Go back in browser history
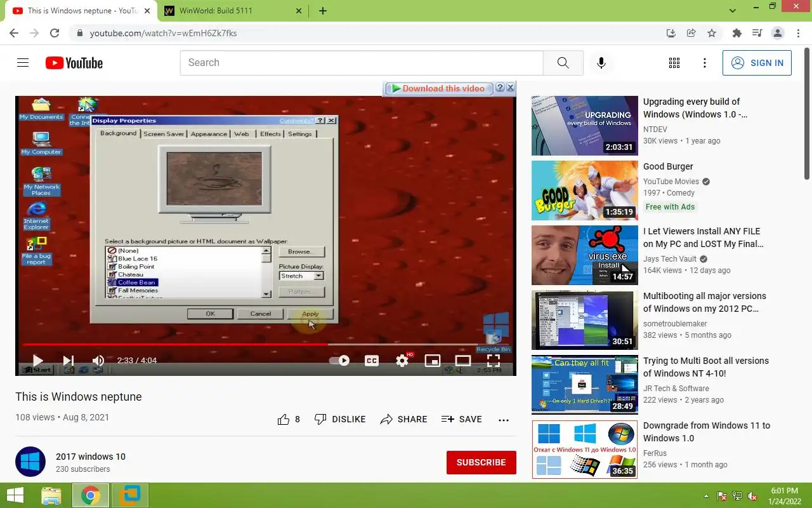 coord(14,33)
